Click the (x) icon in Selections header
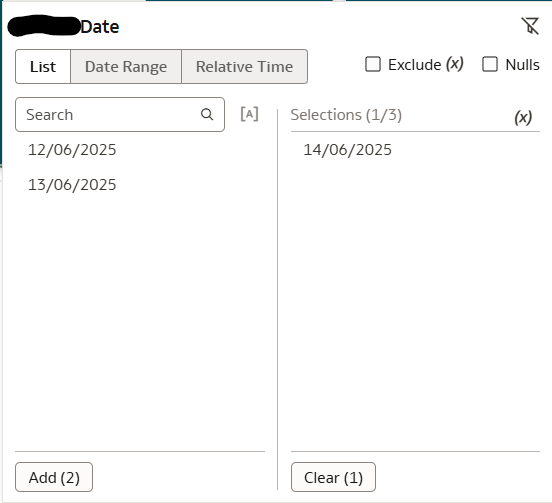552x503 pixels. (x=523, y=117)
